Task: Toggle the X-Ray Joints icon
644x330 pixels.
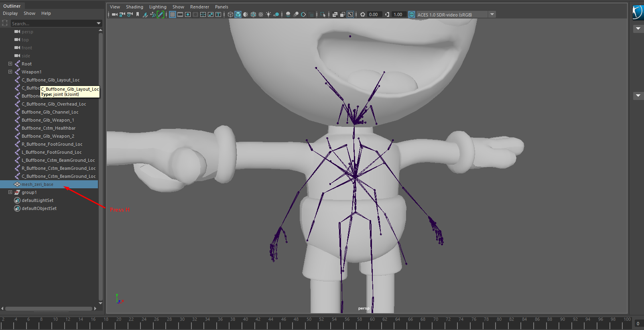Action: click(350, 14)
